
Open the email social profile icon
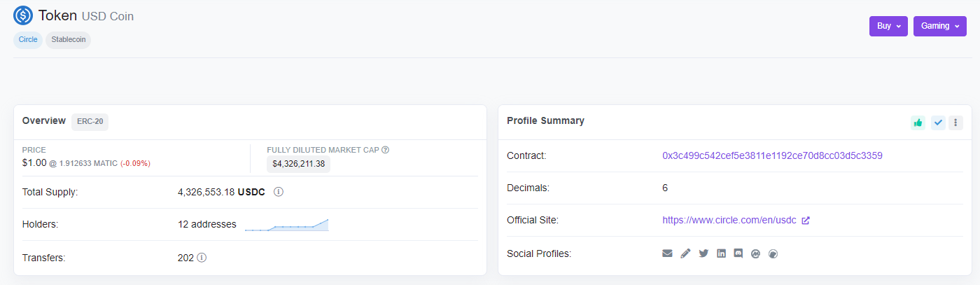click(x=667, y=253)
